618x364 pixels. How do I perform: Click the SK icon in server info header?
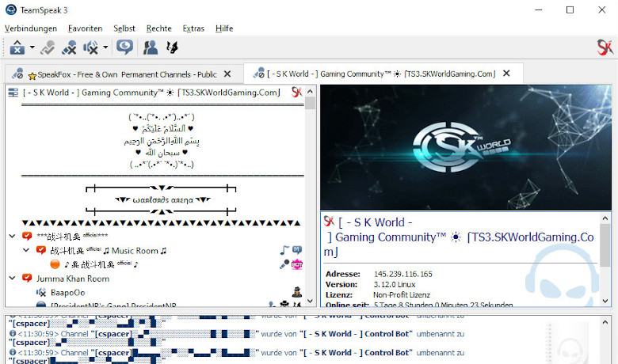[x=329, y=221]
